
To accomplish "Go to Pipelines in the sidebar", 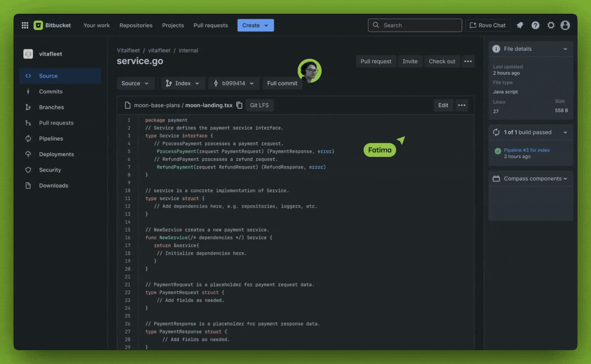I will coord(51,139).
